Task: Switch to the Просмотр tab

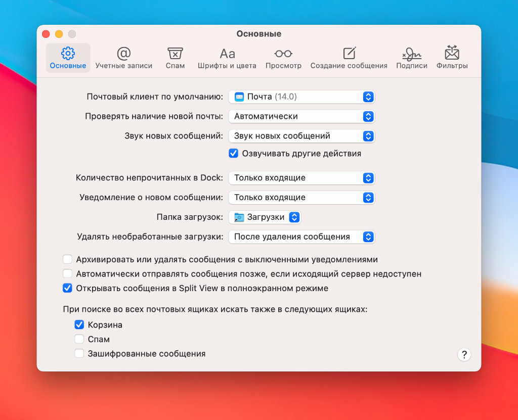Action: (283, 58)
